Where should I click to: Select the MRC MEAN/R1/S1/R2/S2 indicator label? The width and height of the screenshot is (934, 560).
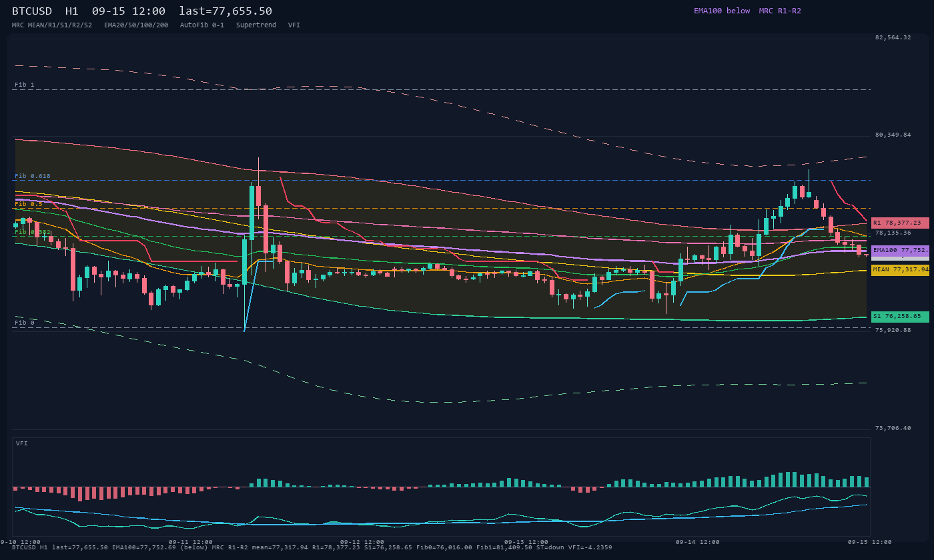(x=52, y=25)
